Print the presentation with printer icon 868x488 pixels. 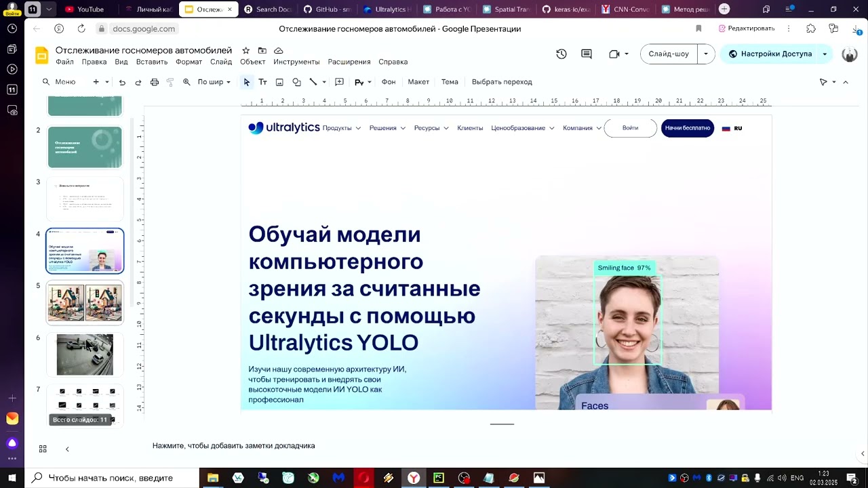pyautogui.click(x=155, y=82)
